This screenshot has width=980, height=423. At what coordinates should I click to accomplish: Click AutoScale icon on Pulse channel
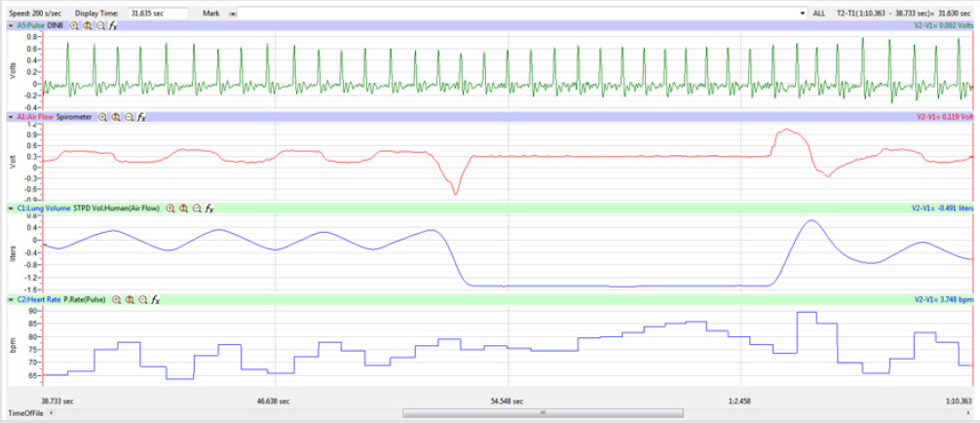click(88, 25)
